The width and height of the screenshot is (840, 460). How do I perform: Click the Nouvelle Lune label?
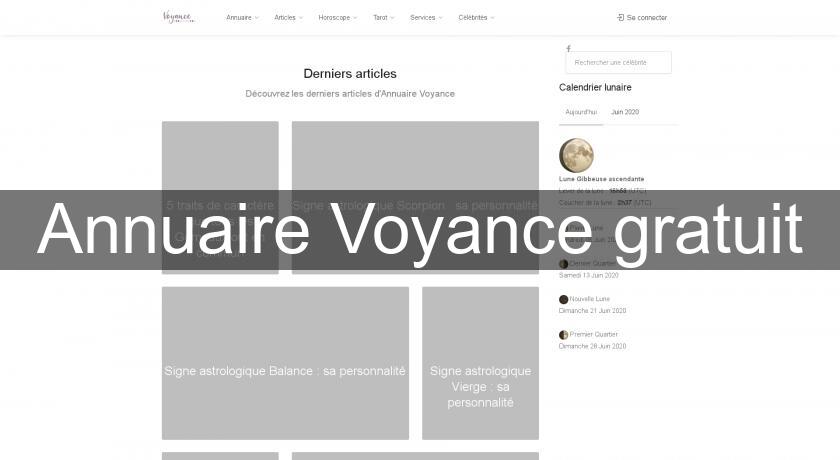coord(590,299)
